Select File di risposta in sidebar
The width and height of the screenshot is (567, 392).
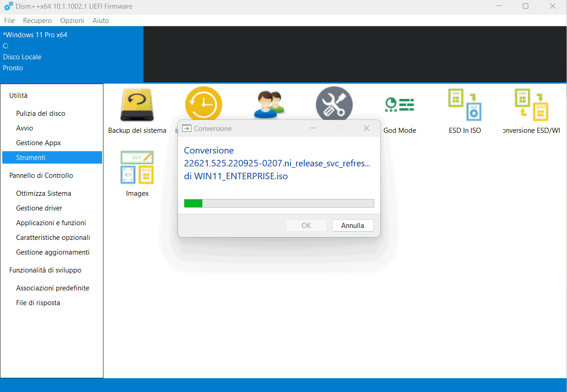[52, 303]
